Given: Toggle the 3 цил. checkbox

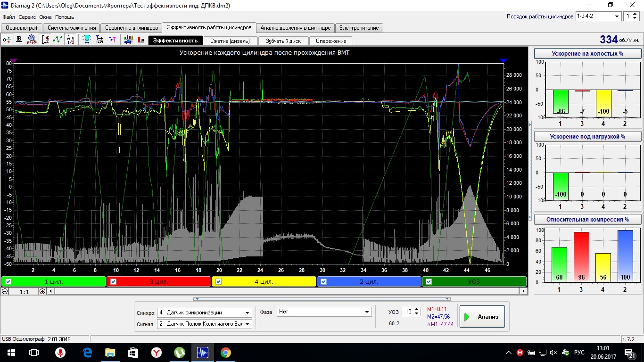Looking at the screenshot, I should coord(114,282).
